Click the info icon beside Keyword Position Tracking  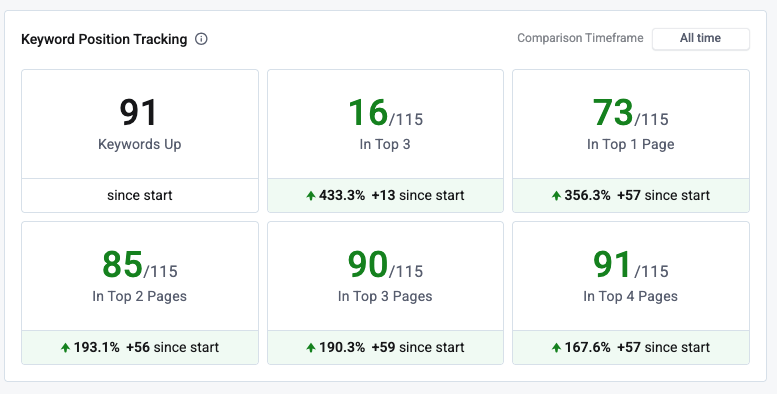pos(201,39)
